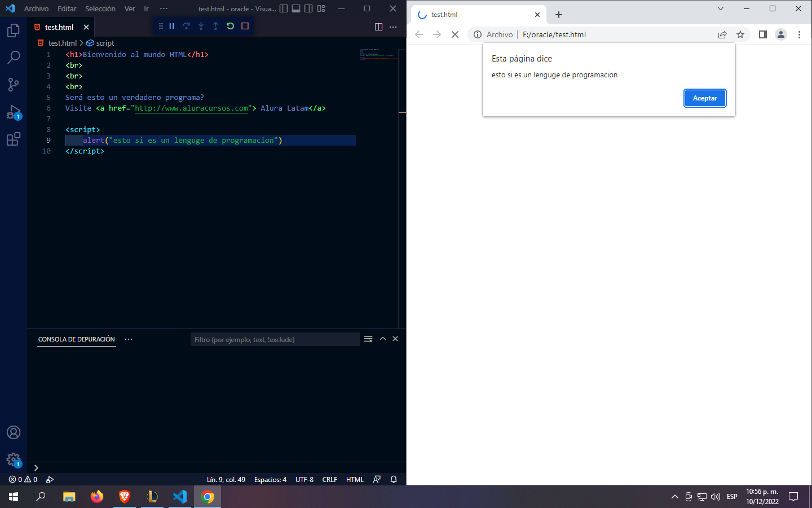The width and height of the screenshot is (812, 508).
Task: Close the debug console panel
Action: [395, 339]
